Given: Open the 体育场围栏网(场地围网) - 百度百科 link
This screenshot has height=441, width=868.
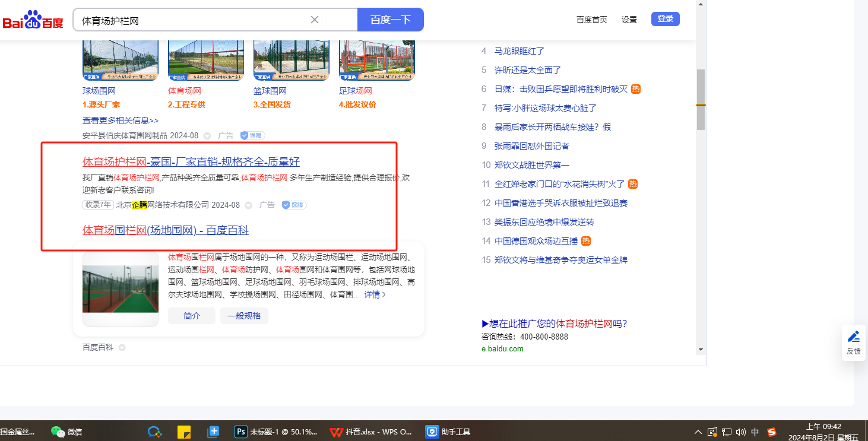Looking at the screenshot, I should (x=165, y=230).
